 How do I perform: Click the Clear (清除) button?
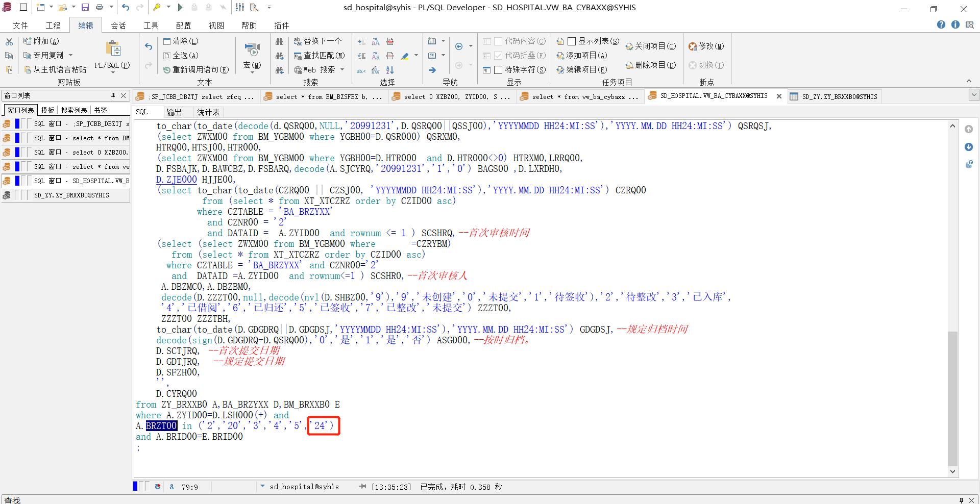(x=181, y=41)
